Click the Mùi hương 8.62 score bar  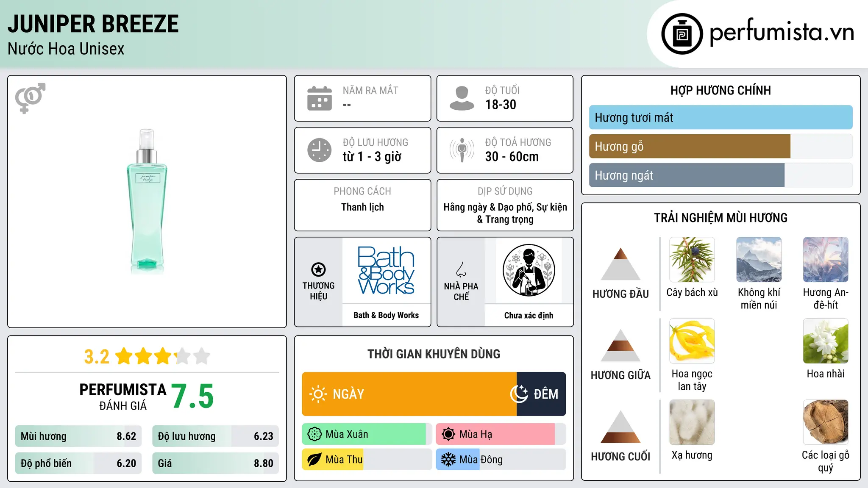tap(78, 436)
